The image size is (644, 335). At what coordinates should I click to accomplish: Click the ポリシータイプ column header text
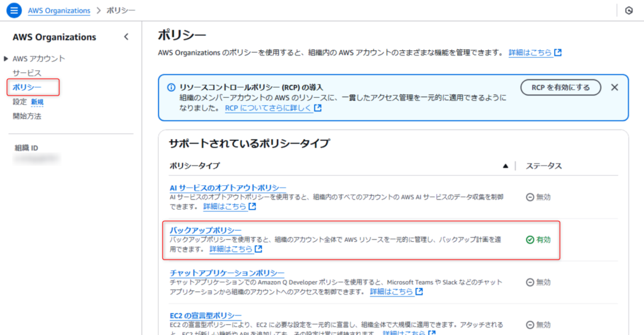195,166
